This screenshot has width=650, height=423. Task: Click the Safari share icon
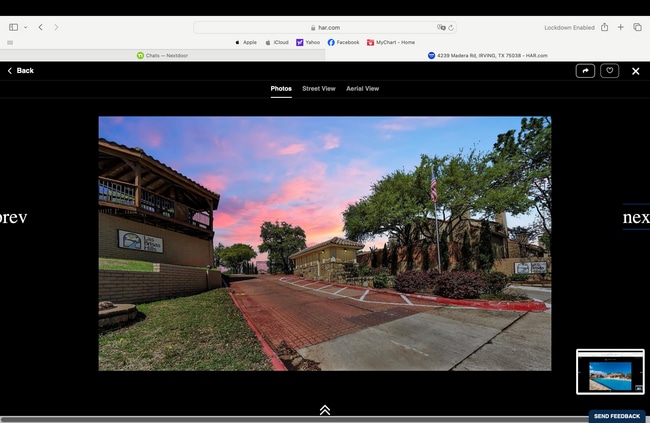pos(604,27)
